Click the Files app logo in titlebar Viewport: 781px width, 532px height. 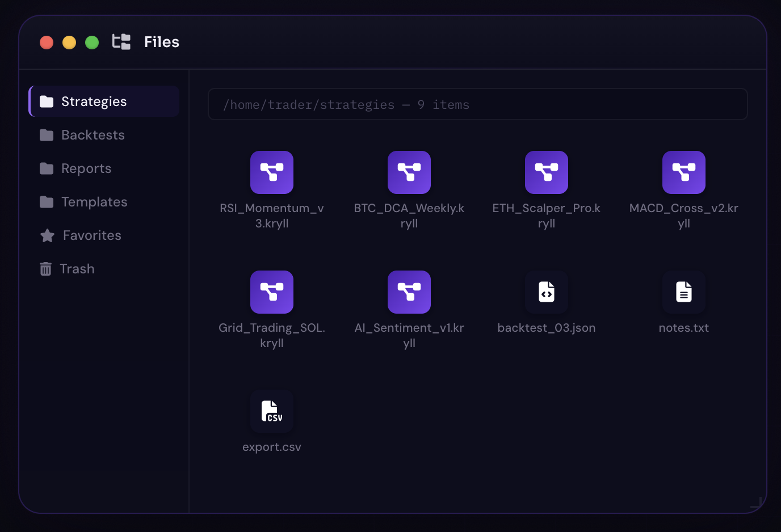[121, 42]
